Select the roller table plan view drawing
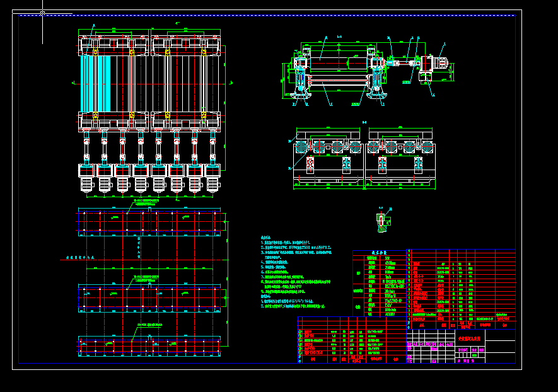 point(151,112)
